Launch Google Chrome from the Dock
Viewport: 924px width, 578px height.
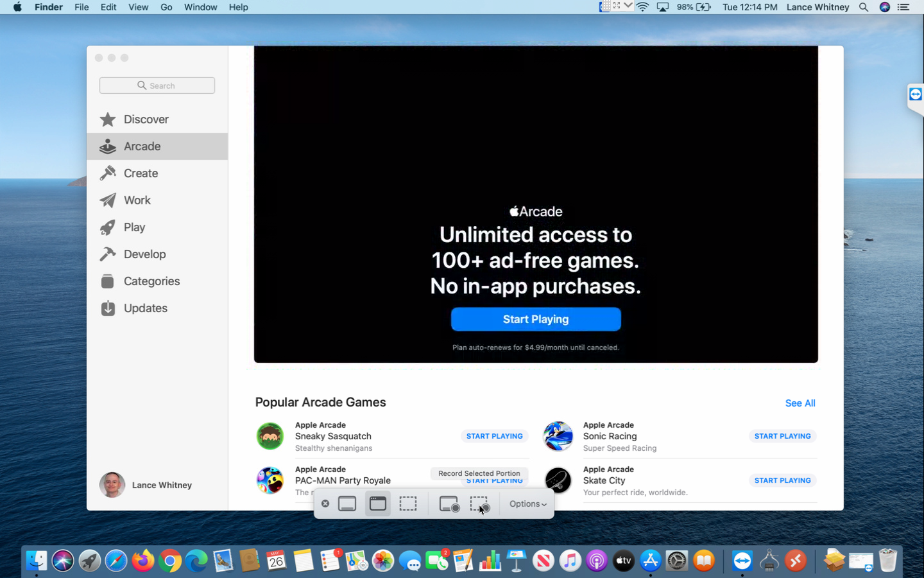tap(170, 561)
